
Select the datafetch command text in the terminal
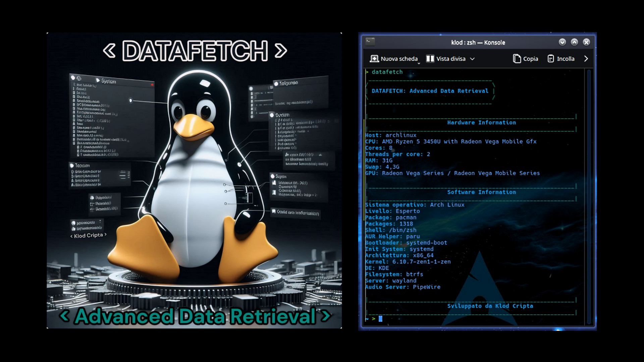387,72
